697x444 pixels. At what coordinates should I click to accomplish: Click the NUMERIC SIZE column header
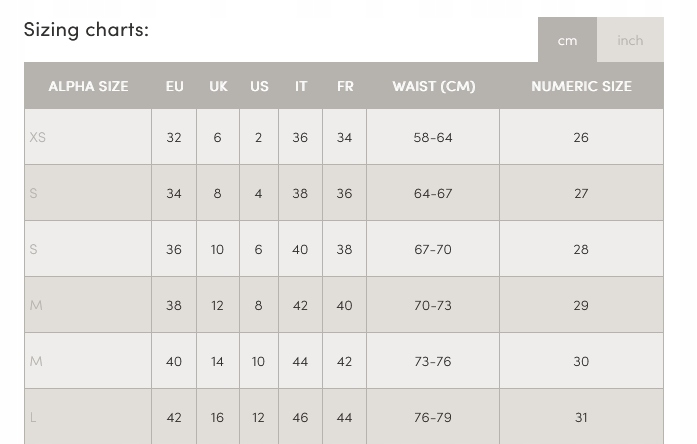click(581, 86)
